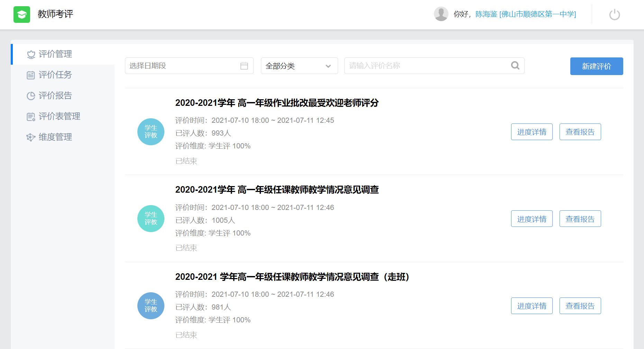644x349 pixels.
Task: Go to 评价任务 in the sidebar
Action: click(55, 75)
